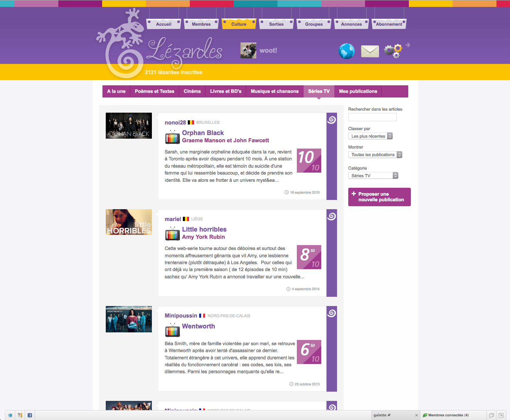
Task: Focus the Rechercher dans les articles field
Action: point(372,117)
